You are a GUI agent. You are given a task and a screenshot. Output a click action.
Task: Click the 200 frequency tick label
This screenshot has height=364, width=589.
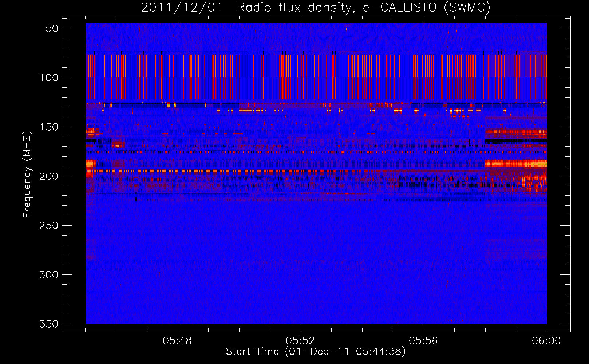click(49, 176)
